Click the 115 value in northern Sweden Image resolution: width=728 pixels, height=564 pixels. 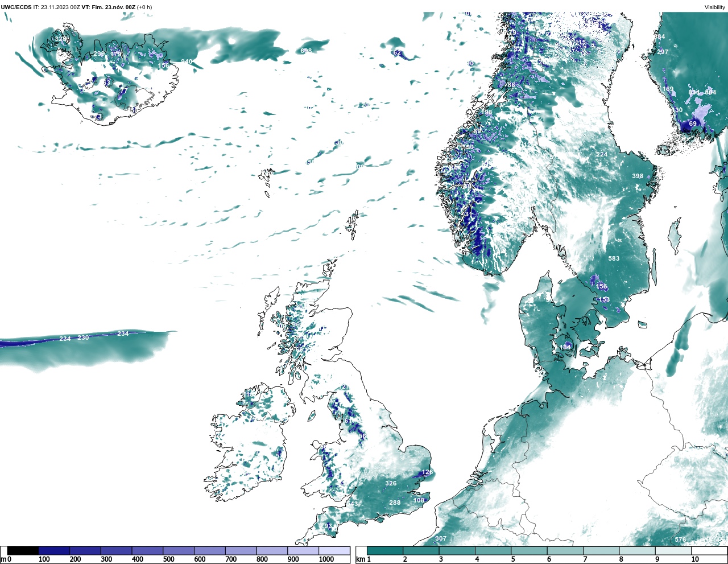click(x=580, y=42)
